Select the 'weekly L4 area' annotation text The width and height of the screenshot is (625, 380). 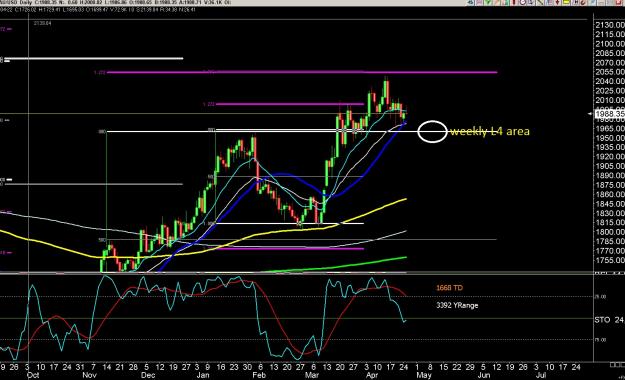(490, 131)
